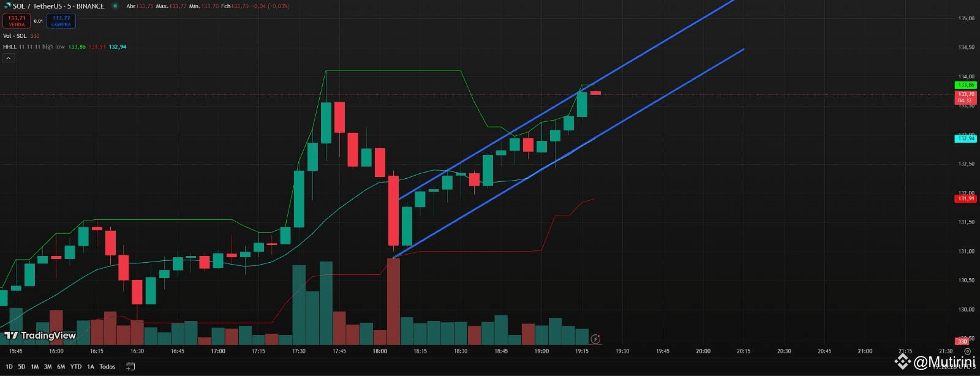Viewport: 980px width, 376px height.
Task: Click the 130,00 price scale label
Action: tap(966, 309)
